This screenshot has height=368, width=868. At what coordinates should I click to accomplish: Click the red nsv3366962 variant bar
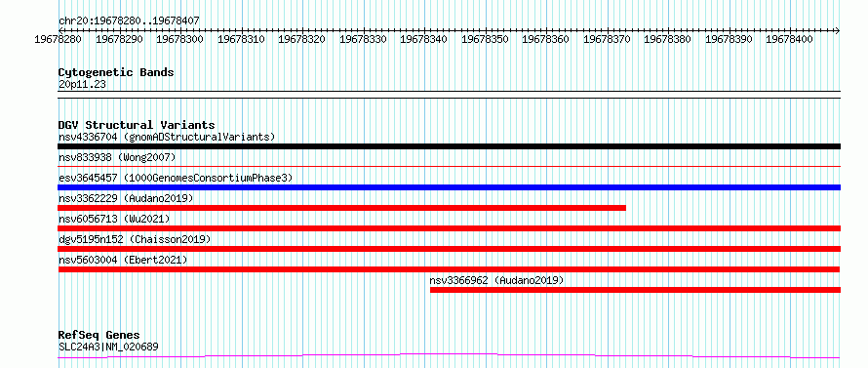point(635,290)
